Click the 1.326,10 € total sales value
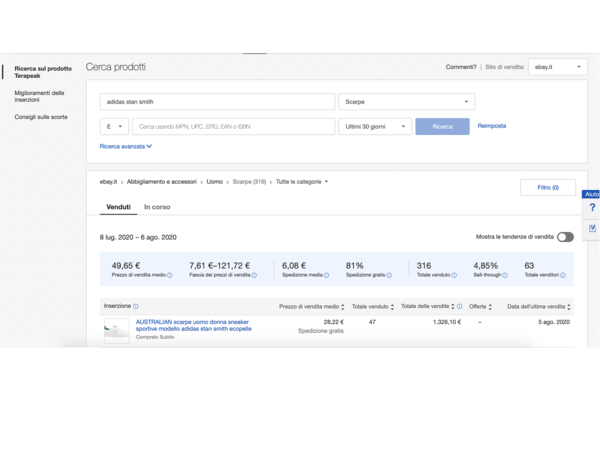Screen dimensions: 600x450 [447, 322]
